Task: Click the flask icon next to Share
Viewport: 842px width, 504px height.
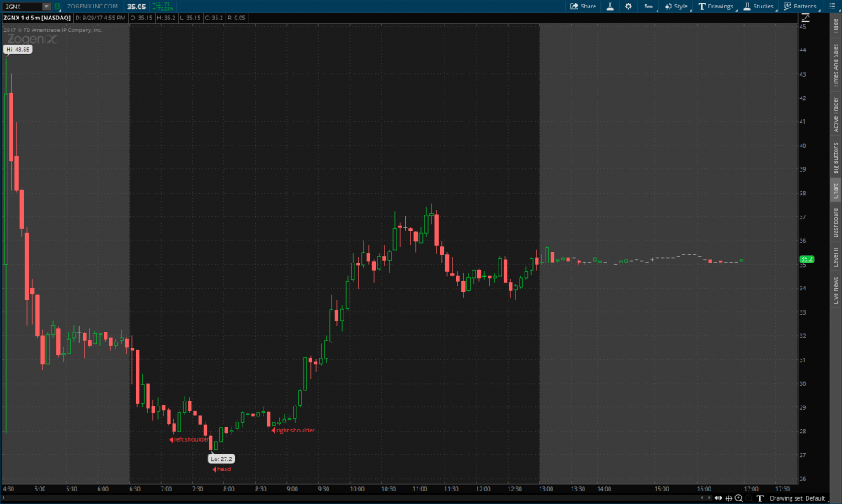Action: [610, 6]
